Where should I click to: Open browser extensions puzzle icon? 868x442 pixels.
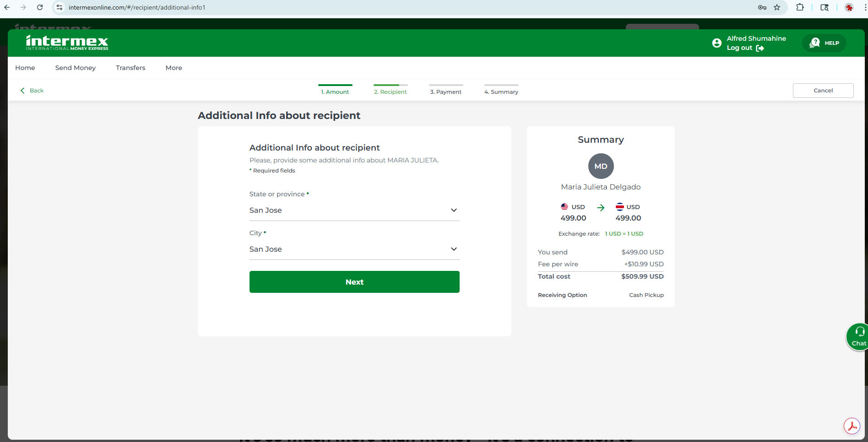(800, 7)
